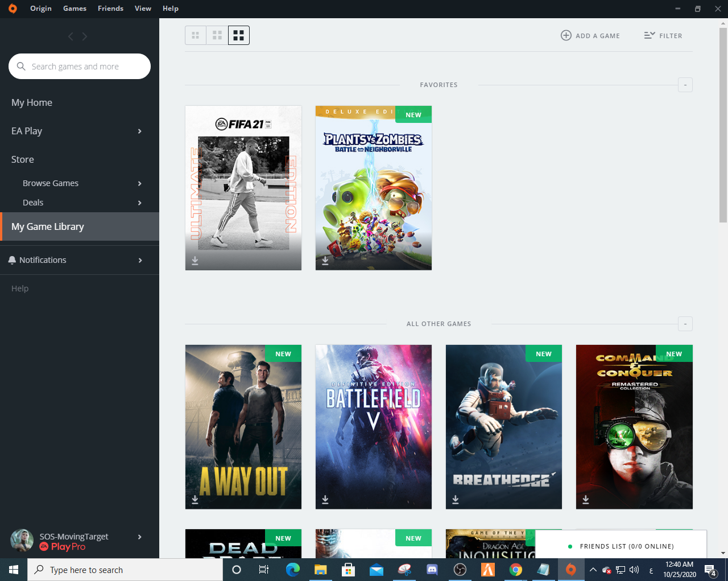The width and height of the screenshot is (728, 581).
Task: Click download icon on Plants vs Zombies tile
Action: coord(325,260)
